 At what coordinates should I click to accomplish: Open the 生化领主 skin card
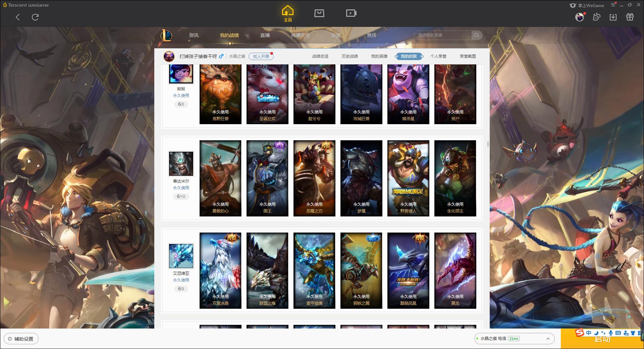pyautogui.click(x=455, y=178)
